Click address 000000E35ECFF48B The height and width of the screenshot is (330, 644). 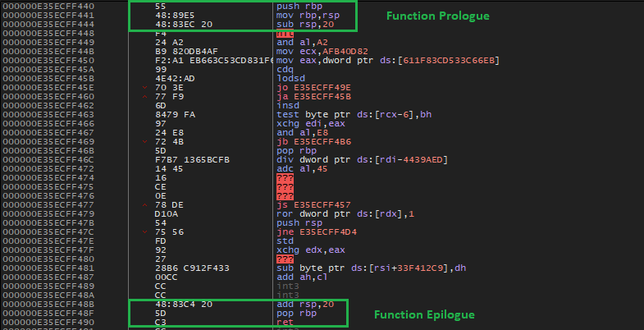(x=48, y=304)
